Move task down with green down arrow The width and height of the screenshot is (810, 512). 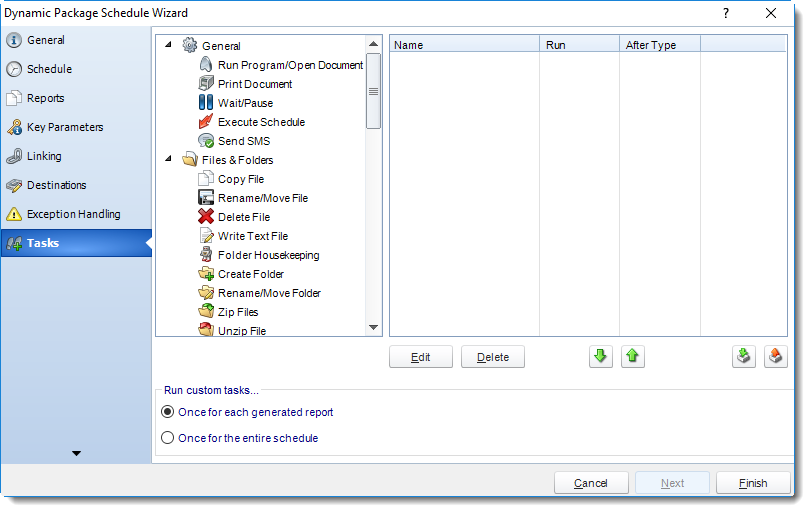[601, 356]
